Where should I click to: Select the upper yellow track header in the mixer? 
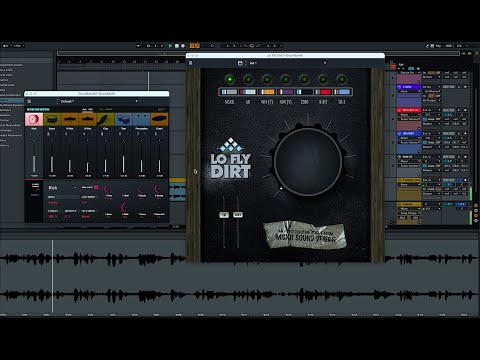[x=409, y=180]
